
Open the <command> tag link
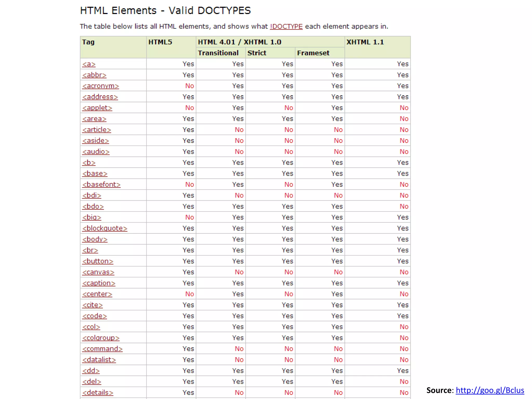click(x=102, y=349)
